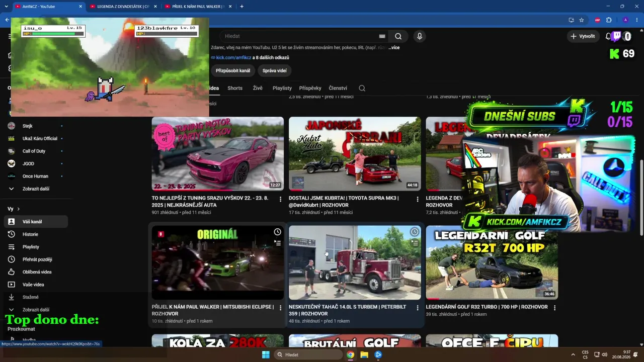
Task: Click the YouTube Hledat search field
Action: (x=299, y=36)
